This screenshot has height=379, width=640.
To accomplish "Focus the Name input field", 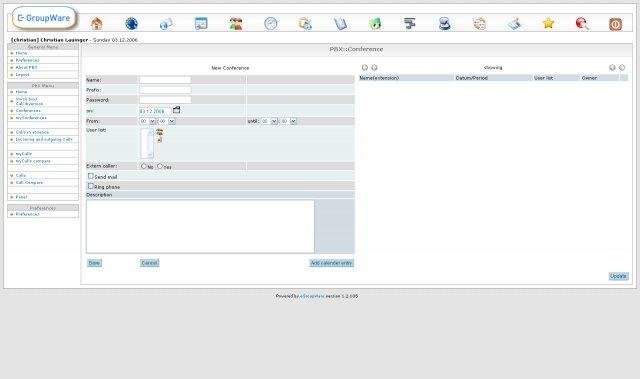I will point(165,80).
